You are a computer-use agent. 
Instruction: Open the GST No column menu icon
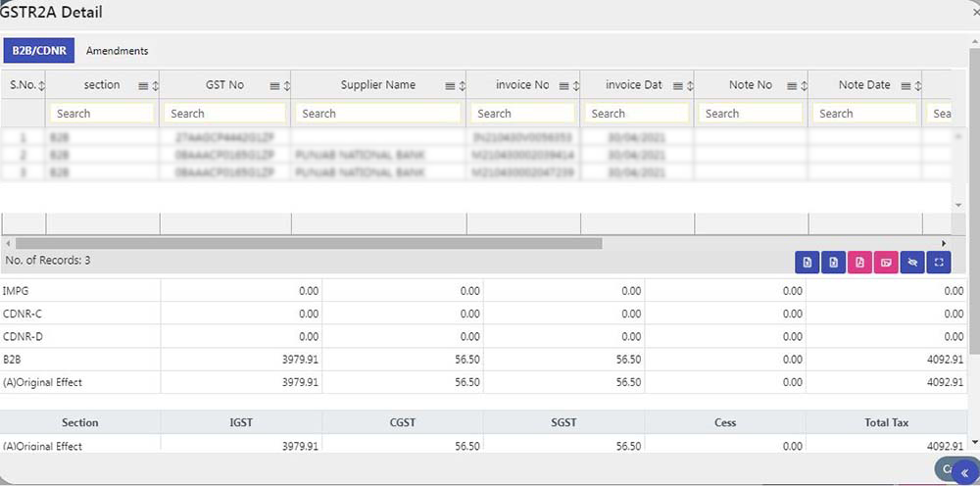tap(274, 86)
